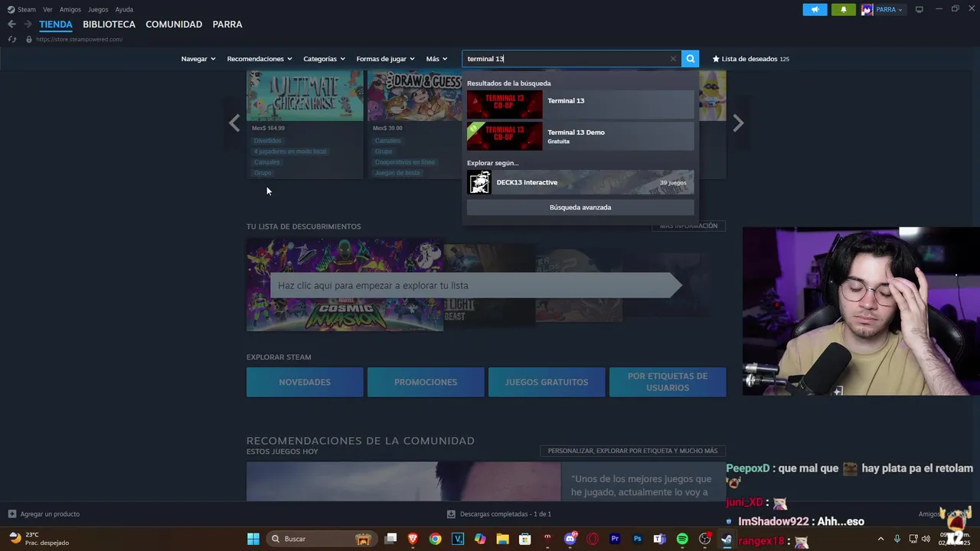The height and width of the screenshot is (551, 980).
Task: Open Microsoft Store from the taskbar
Action: pos(524,539)
